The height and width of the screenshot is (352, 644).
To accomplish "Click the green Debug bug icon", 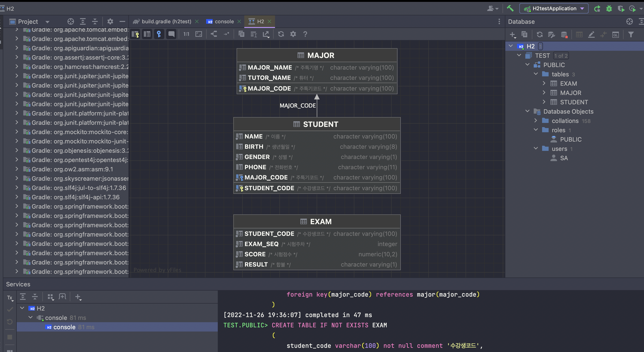I will point(609,9).
